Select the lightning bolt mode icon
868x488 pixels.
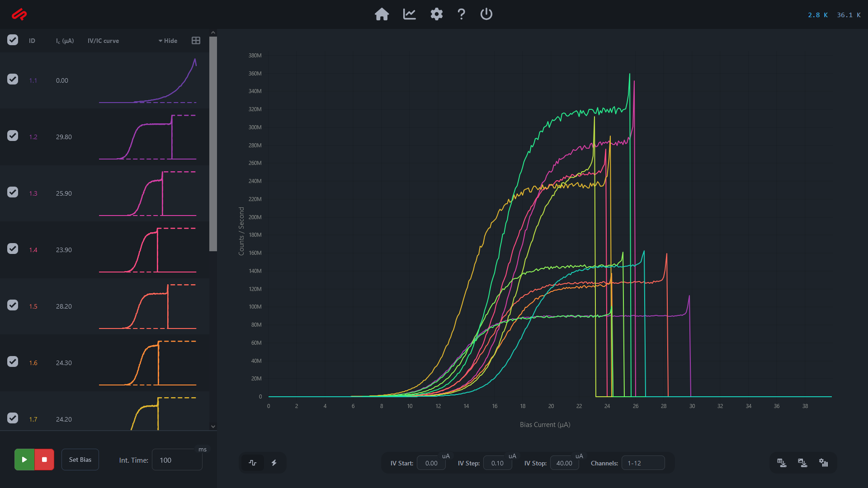pyautogui.click(x=274, y=463)
